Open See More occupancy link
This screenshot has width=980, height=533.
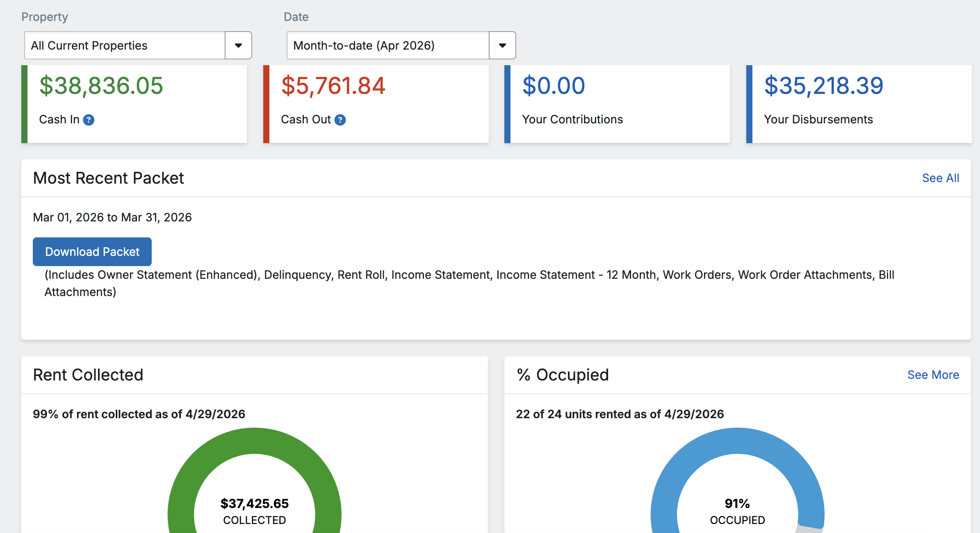(x=933, y=375)
